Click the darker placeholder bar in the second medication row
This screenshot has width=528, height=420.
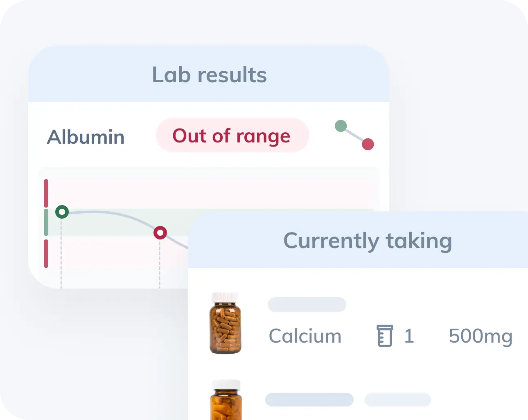click(x=309, y=400)
